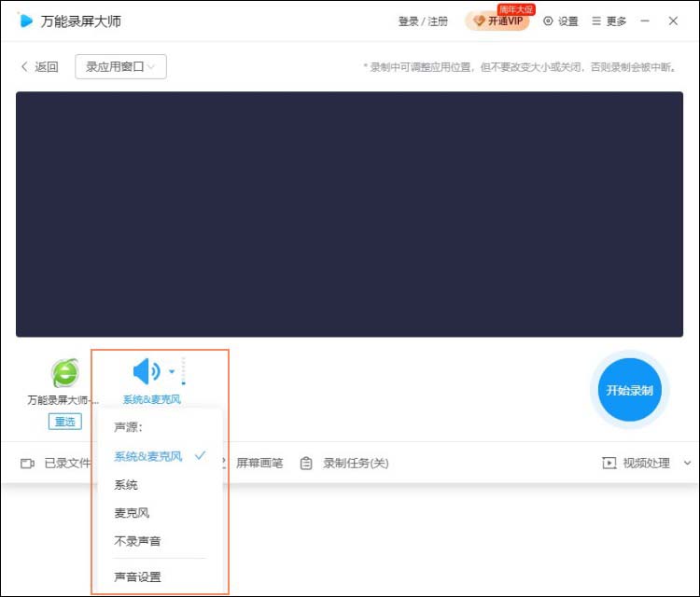
Task: Expand the 视频处理 chevron
Action: coord(688,463)
